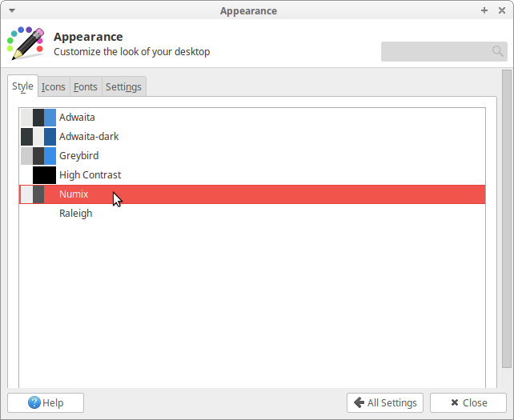Image resolution: width=514 pixels, height=420 pixels.
Task: Switch to the Settings tab
Action: point(123,87)
